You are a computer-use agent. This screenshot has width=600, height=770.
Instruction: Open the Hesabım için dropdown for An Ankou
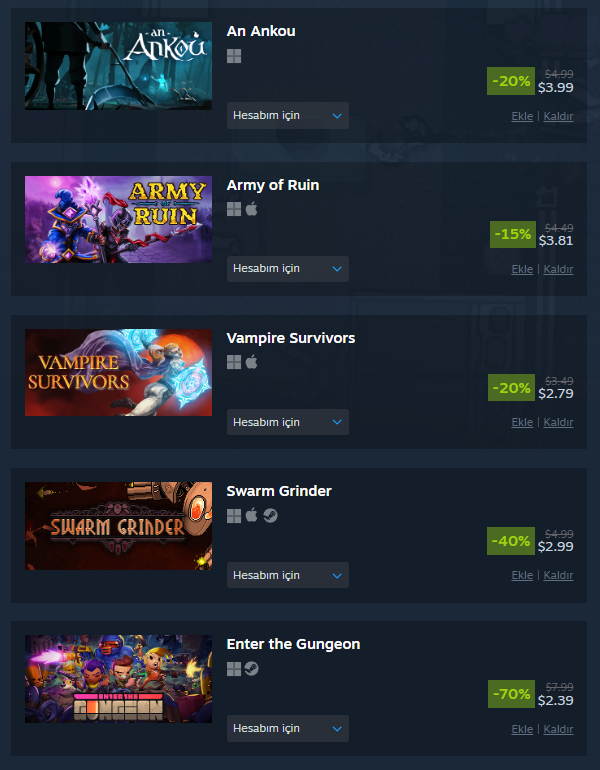point(288,115)
